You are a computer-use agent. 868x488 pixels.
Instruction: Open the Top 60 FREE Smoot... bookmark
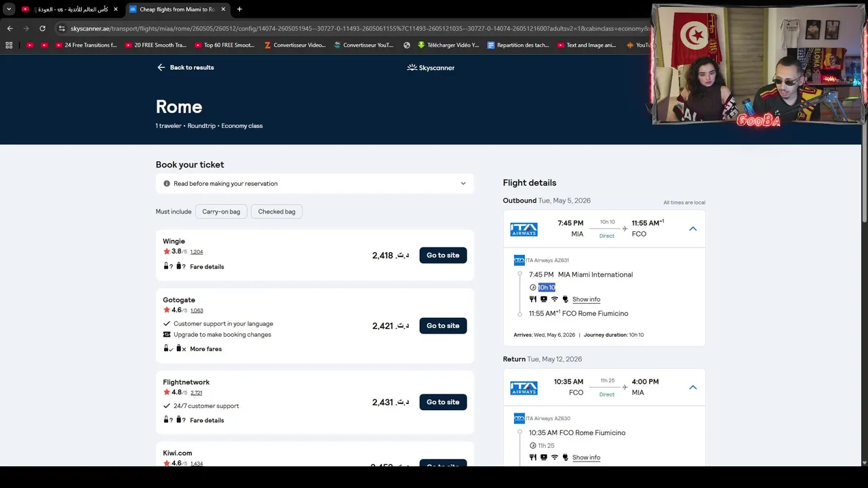(224, 45)
